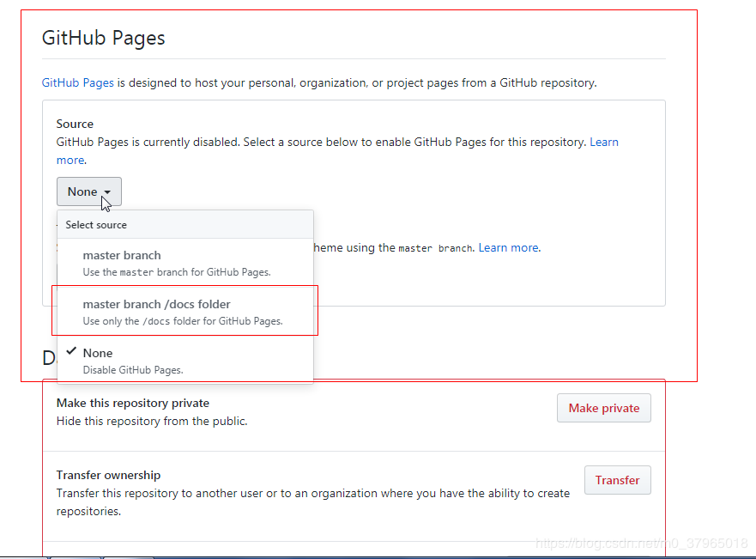756x559 pixels.
Task: Click the "Transfer" ownership button
Action: pyautogui.click(x=617, y=480)
